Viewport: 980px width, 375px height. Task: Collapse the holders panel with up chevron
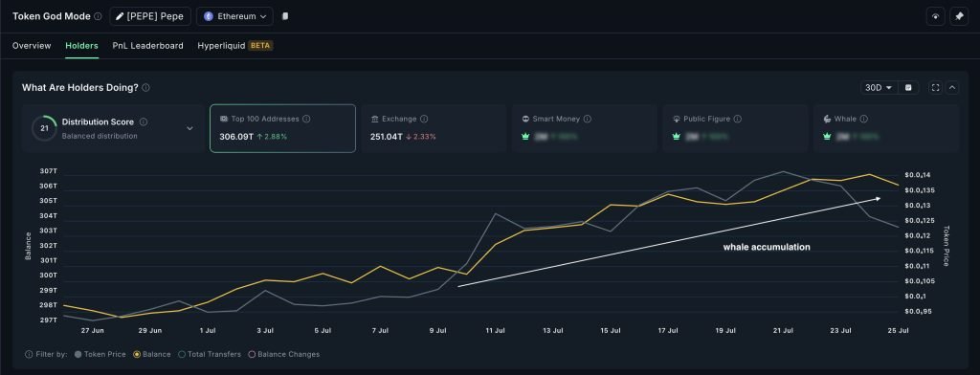point(952,87)
